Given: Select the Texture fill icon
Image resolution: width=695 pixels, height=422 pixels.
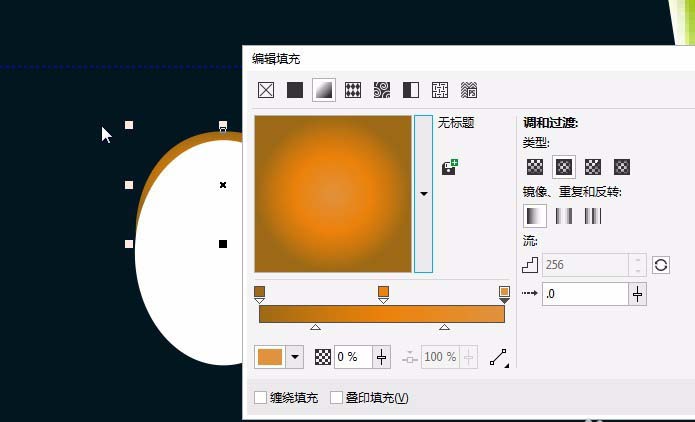Looking at the screenshot, I should (x=440, y=90).
